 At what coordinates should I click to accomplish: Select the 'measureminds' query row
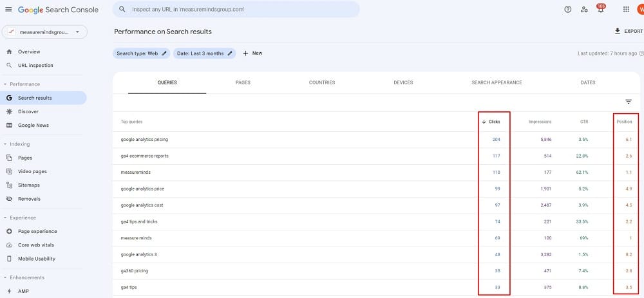376,172
